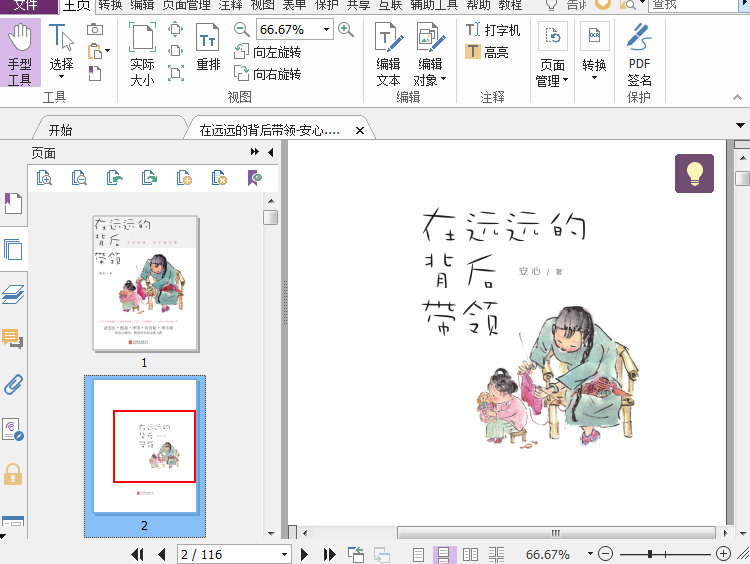Toggle continuous page view mode

444,554
